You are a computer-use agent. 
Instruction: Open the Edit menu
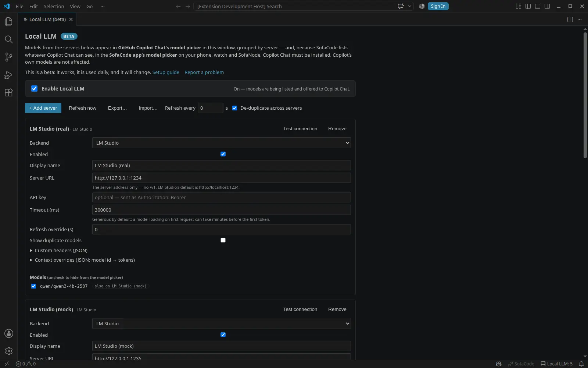coord(33,6)
